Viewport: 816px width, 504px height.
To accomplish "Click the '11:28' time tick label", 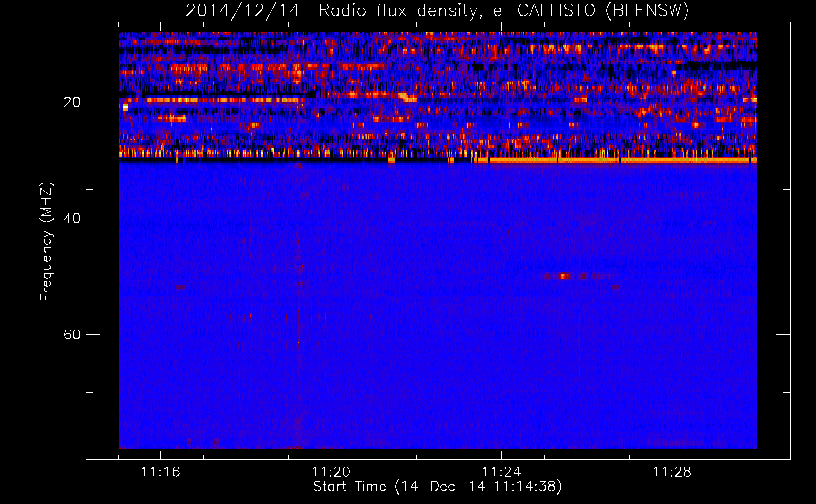I will pos(672,472).
